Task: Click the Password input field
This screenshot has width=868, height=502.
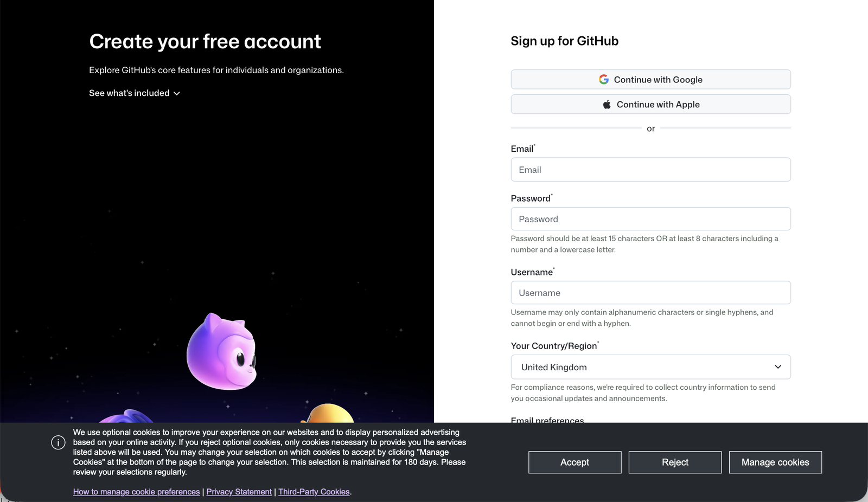Action: (650, 218)
